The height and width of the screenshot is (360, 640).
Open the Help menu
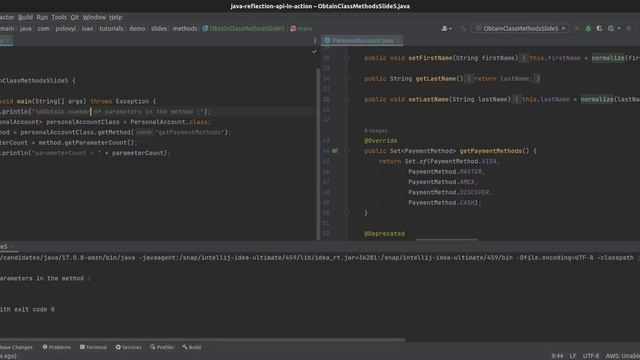[x=116, y=17]
